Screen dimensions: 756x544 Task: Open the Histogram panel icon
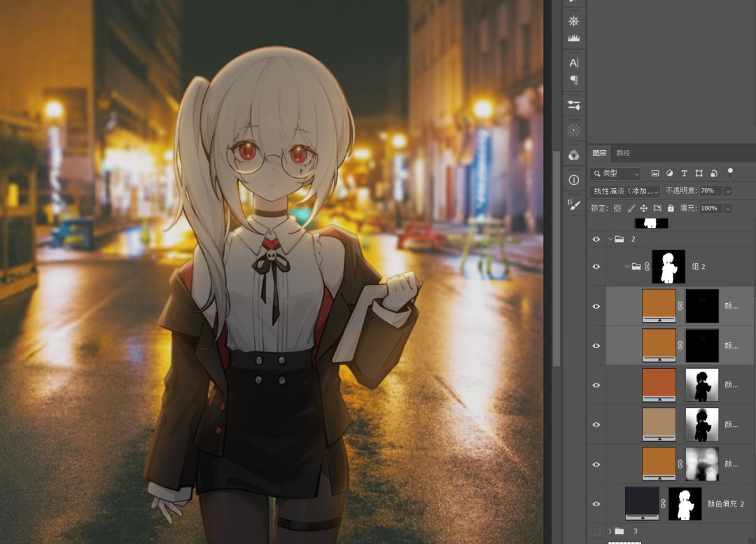[574, 38]
